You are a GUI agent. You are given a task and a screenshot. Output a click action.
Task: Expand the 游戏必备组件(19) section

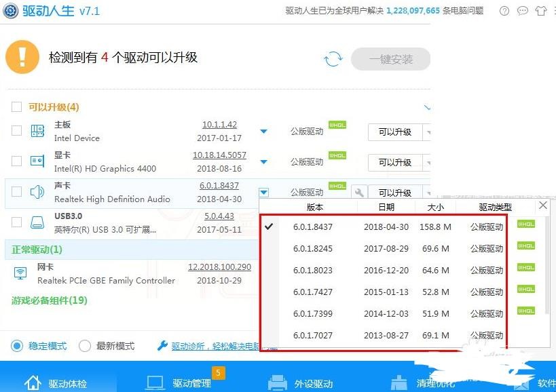[50, 300]
